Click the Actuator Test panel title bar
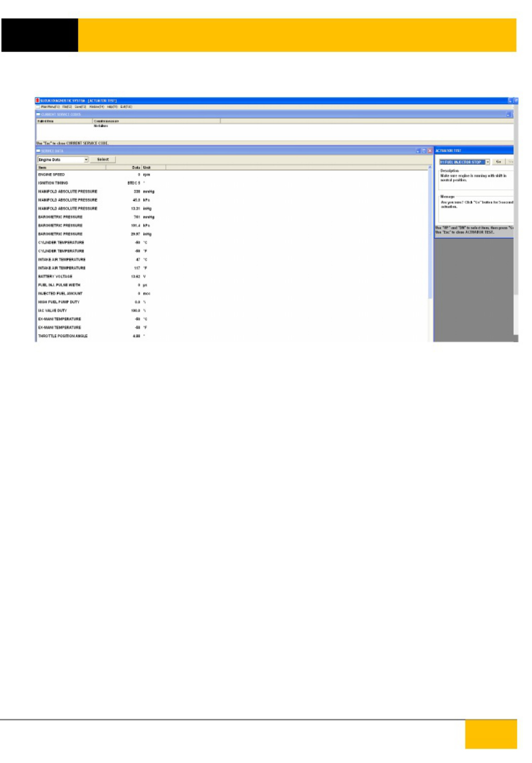The height and width of the screenshot is (763, 532). [x=474, y=151]
